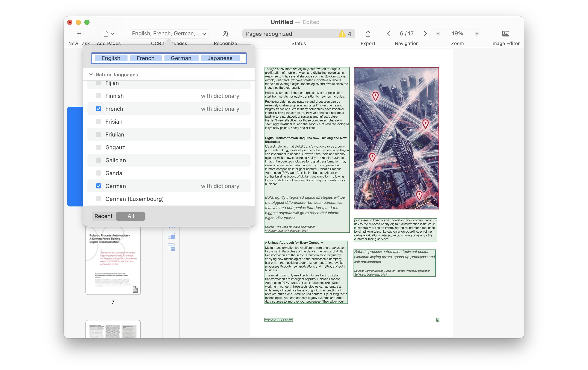The width and height of the screenshot is (588, 370).
Task: Open the Export share icon
Action: (368, 34)
